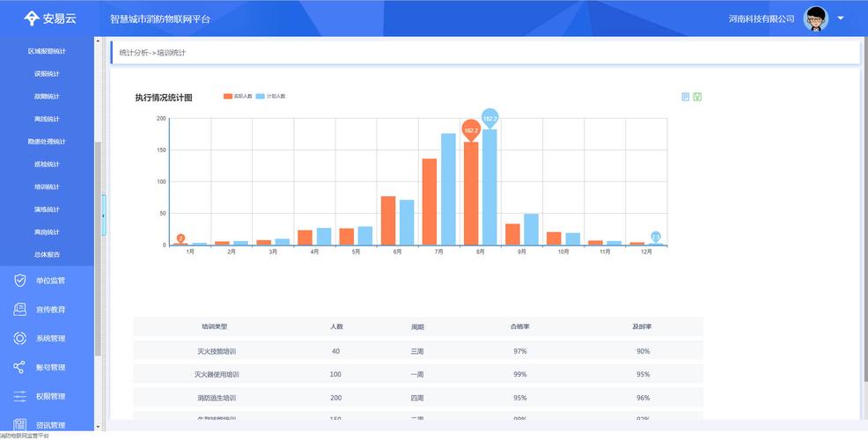
Task: Click the orange 8月 actual bar
Action: (471, 194)
